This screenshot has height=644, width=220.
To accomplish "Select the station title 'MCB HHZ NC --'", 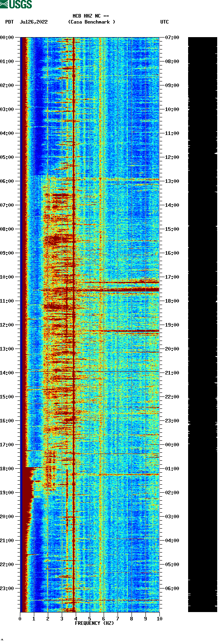I will (x=91, y=16).
